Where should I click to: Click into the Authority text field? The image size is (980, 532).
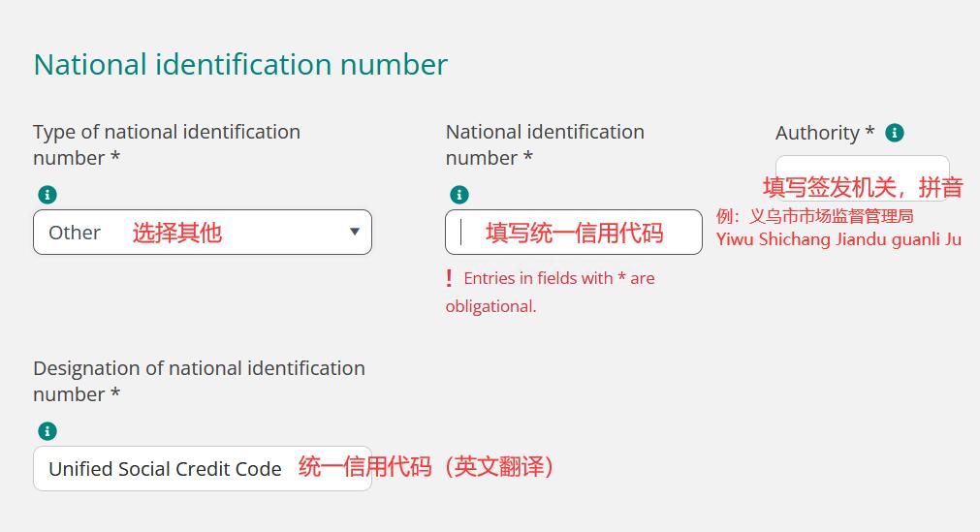[863, 177]
